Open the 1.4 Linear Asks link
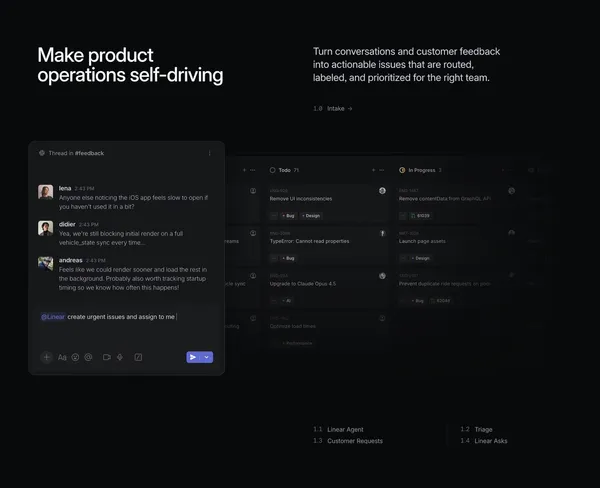This screenshot has width=600, height=488. pos(484,441)
